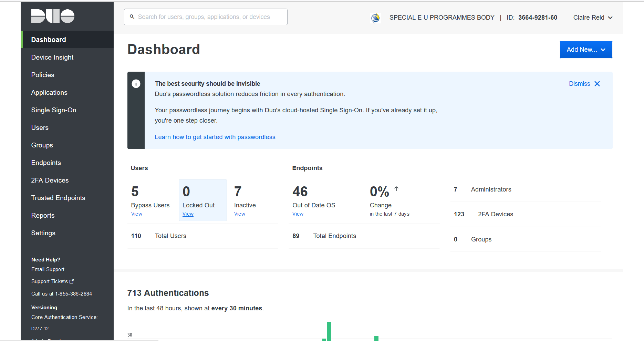View the Locked Out users
Screen dimensions: 644x341
tap(188, 214)
